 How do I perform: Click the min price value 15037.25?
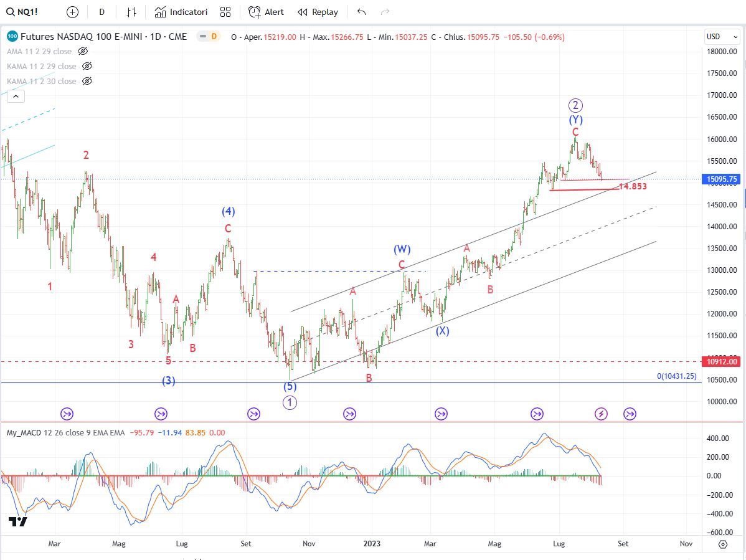click(x=411, y=37)
